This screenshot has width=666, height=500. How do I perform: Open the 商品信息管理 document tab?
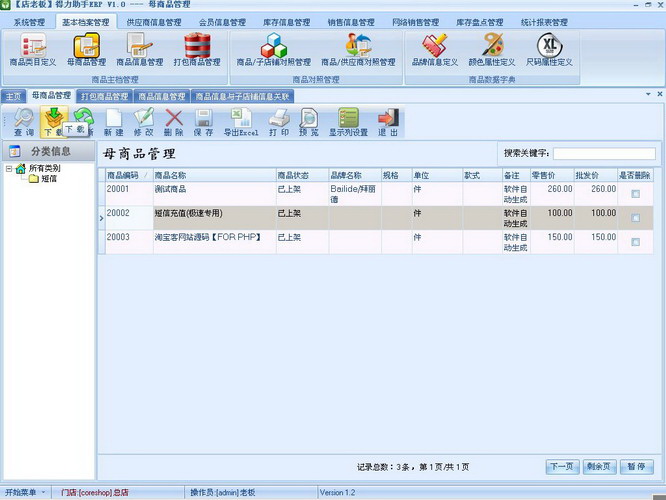162,96
